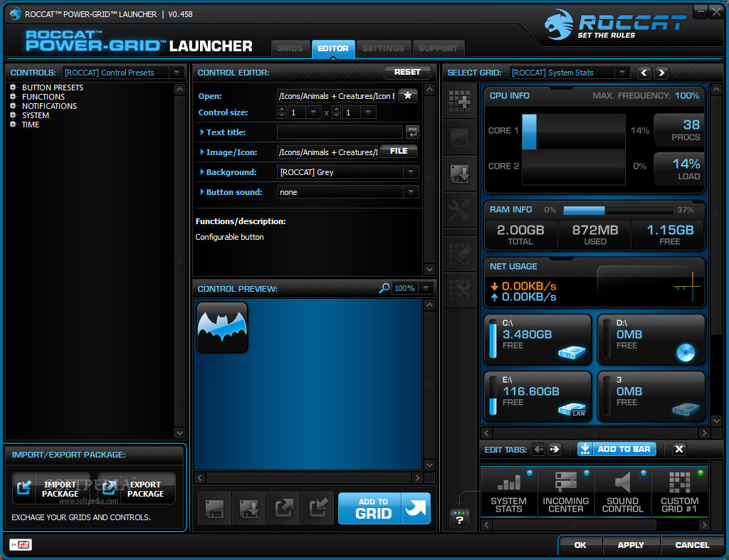Click the import control arrow icon below preview
The height and width of the screenshot is (560, 729).
(318, 509)
